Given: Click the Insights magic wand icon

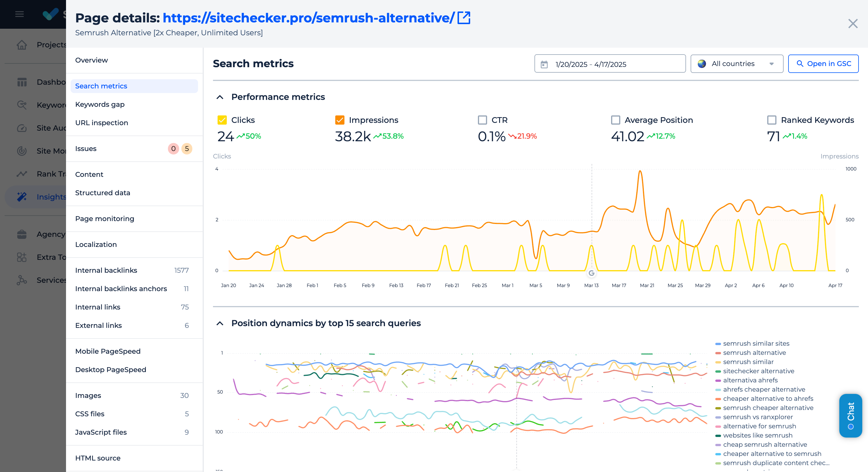Looking at the screenshot, I should tap(22, 197).
